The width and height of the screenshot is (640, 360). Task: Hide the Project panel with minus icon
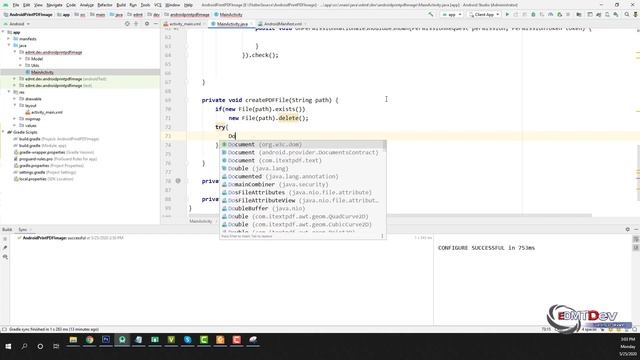156,24
